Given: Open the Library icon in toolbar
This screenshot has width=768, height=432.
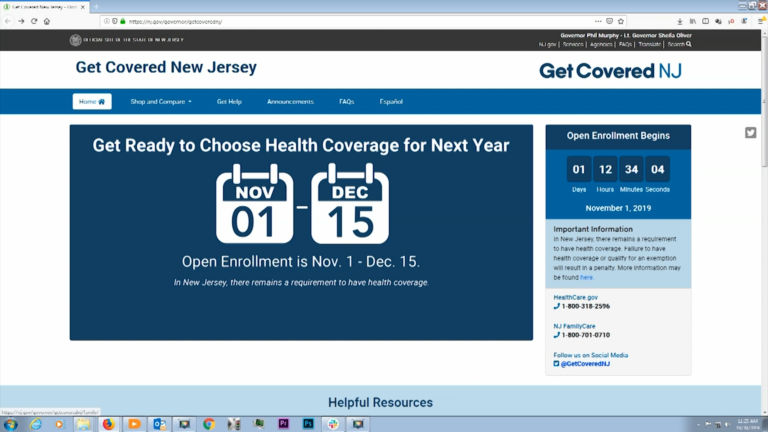Looking at the screenshot, I should pos(693,22).
